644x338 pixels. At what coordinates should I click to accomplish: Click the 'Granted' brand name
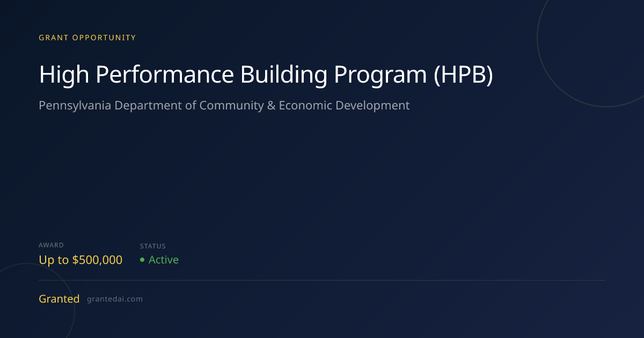coord(59,299)
